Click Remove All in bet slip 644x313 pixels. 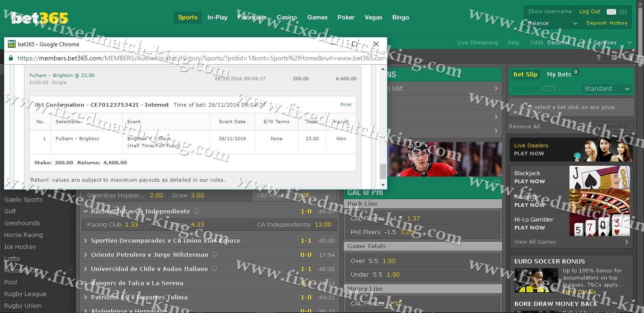(524, 127)
